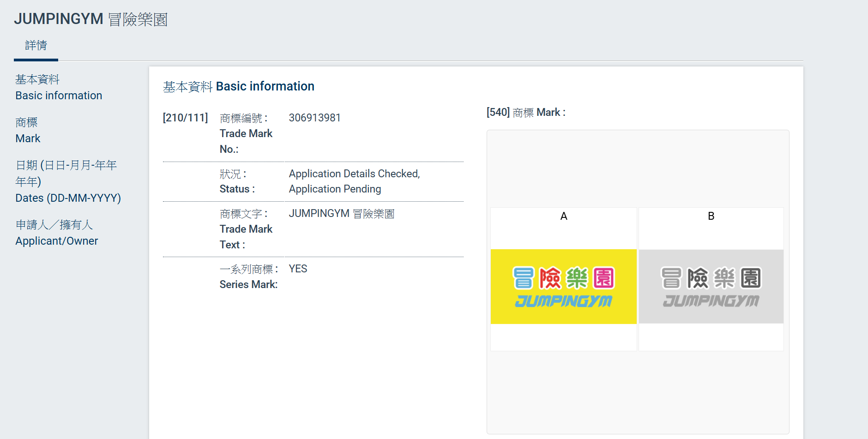Open the Dates (DD-MM-YYYY) section
This screenshot has width=868, height=439.
(x=67, y=181)
